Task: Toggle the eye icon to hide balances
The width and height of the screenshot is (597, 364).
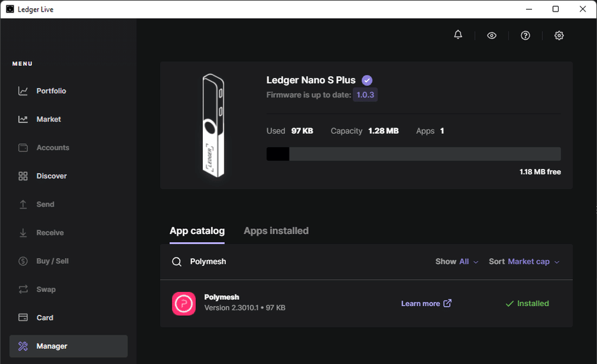Action: (x=492, y=36)
